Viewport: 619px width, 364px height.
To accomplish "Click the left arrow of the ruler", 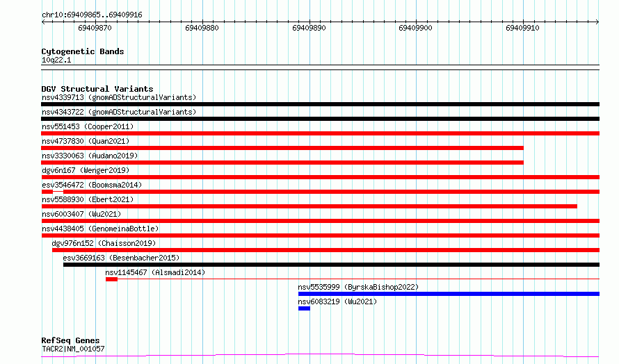I will pyautogui.click(x=43, y=22).
